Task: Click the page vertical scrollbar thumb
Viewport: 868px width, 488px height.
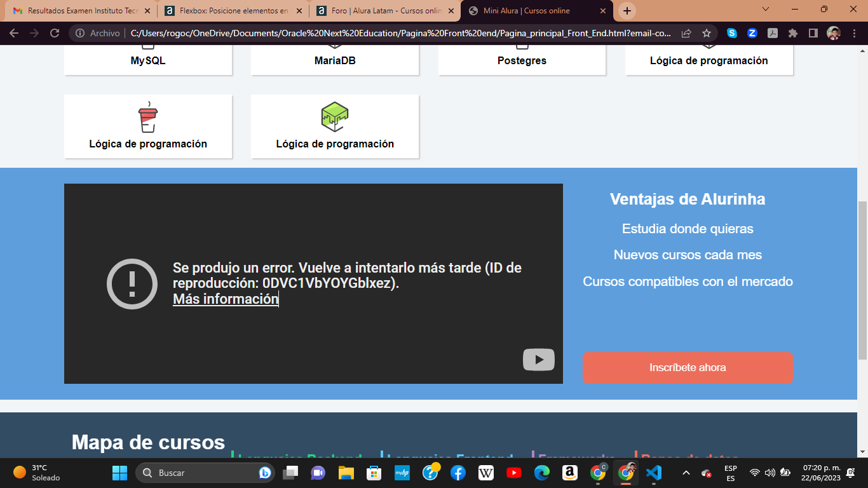Action: coord(862,280)
